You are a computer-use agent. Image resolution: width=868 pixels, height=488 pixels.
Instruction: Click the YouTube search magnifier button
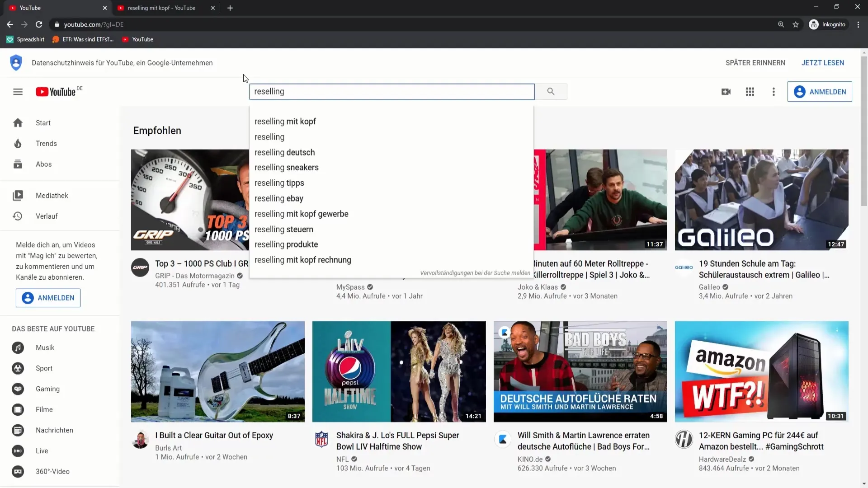click(x=550, y=92)
